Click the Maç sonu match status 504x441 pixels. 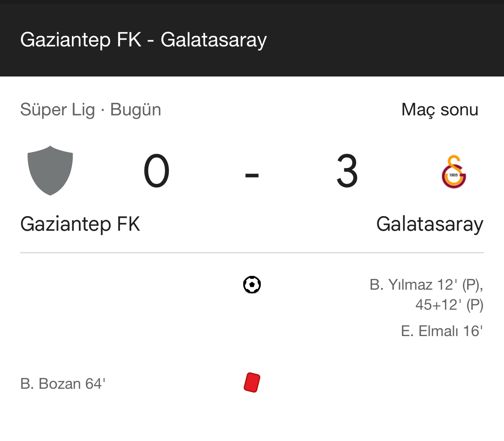coord(440,110)
